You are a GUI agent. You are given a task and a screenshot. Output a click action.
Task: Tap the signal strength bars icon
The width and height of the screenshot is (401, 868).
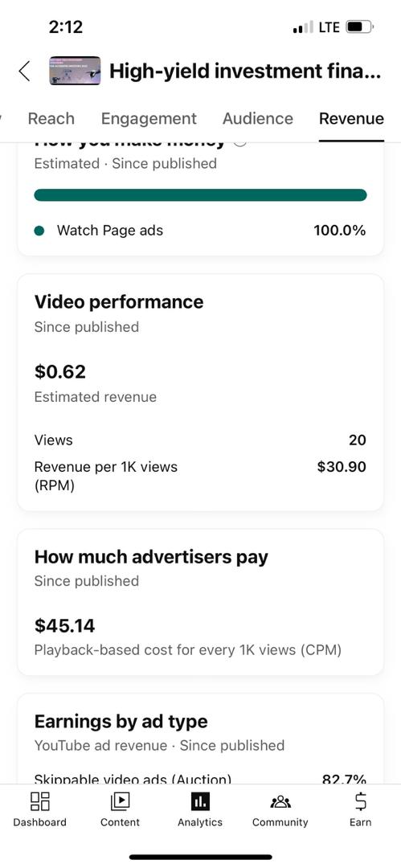pyautogui.click(x=303, y=27)
